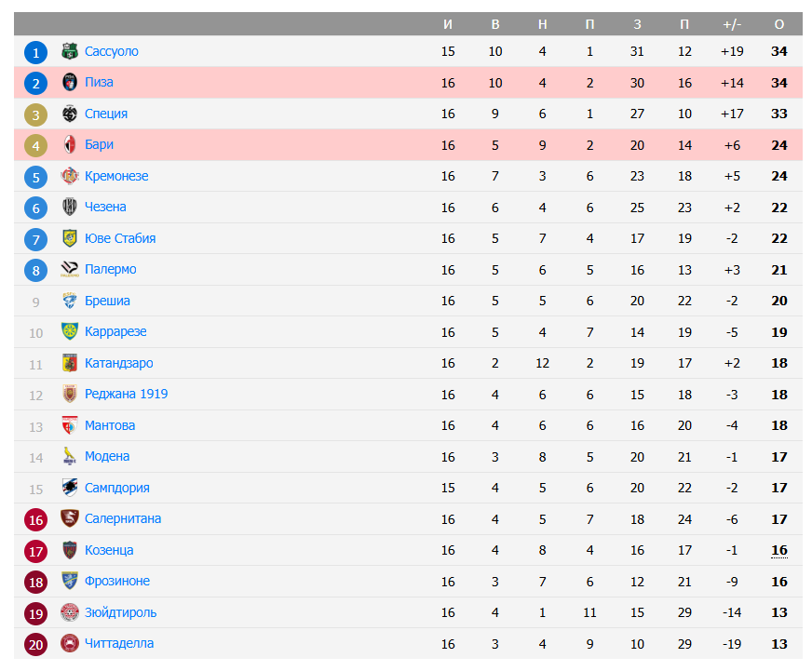
Task: Click the Palermo team logo
Action: pyautogui.click(x=70, y=269)
